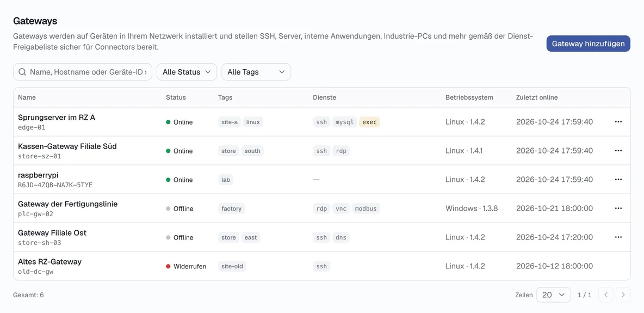The width and height of the screenshot is (644, 313).
Task: Click the edge-01 hostname
Action: pyautogui.click(x=32, y=127)
